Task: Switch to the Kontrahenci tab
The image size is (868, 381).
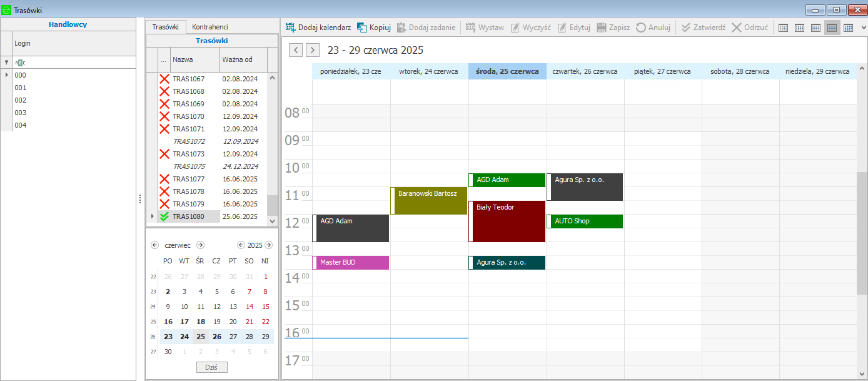Action: tap(209, 27)
